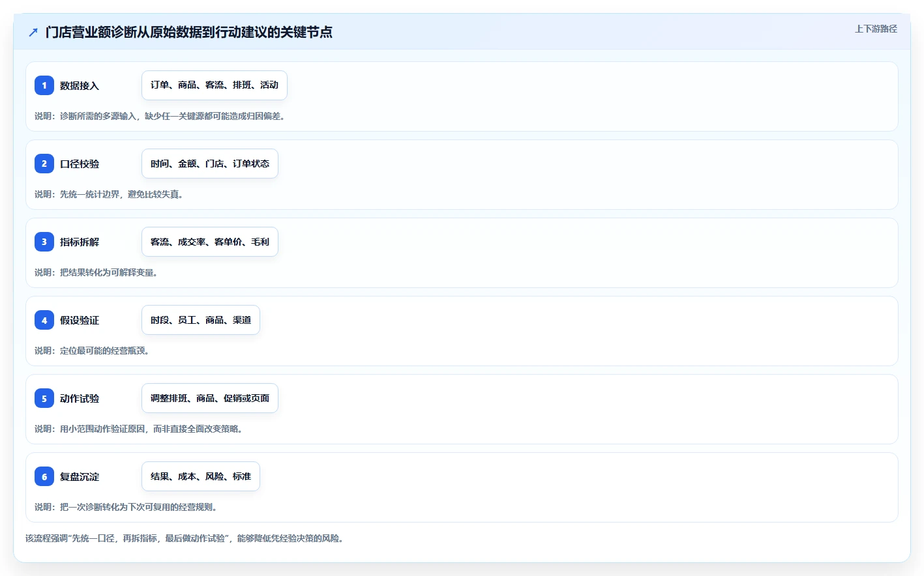
Task: Click the heading 门店营业额诊断从原始数据到行动建议的关键节点
Action: pos(189,32)
